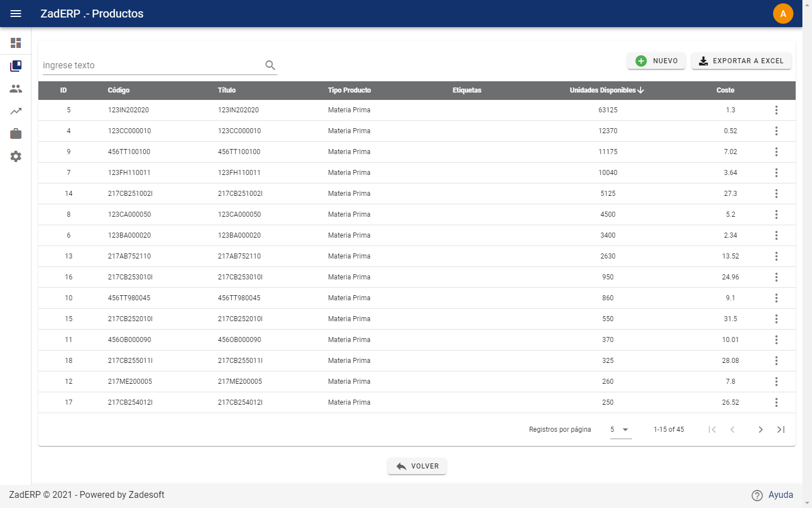Sort by the Tipo Producto column header

coord(350,90)
